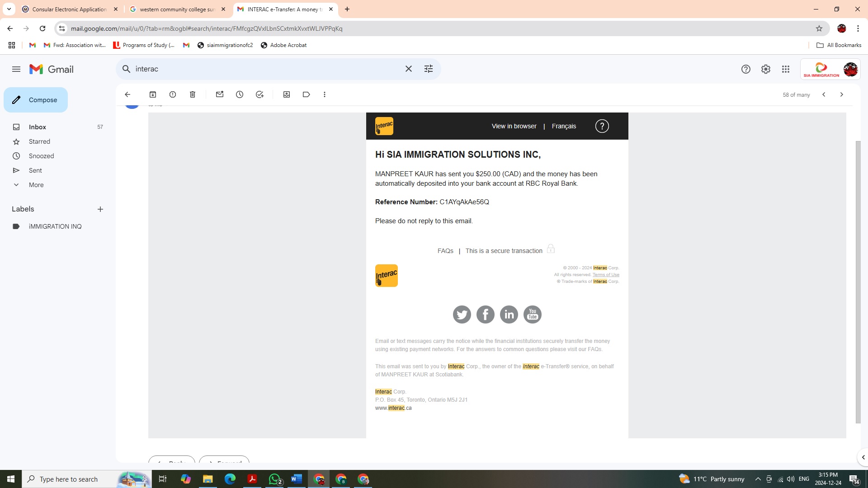Snooze this email with clock icon

(x=240, y=94)
